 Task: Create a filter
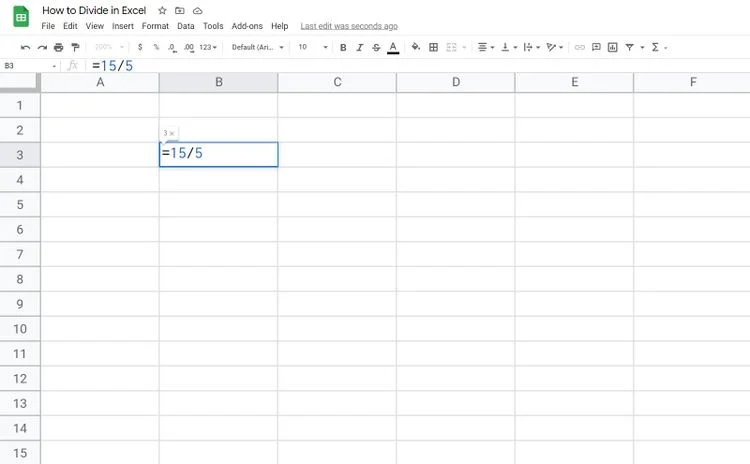pyautogui.click(x=629, y=47)
